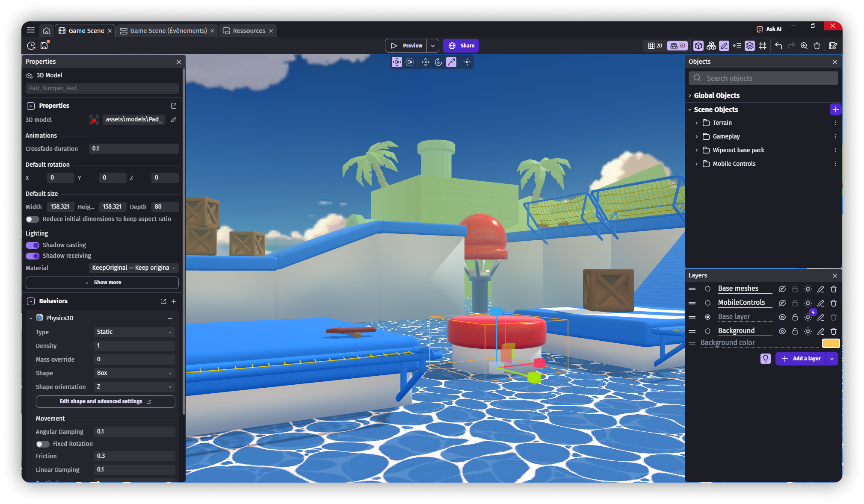Image resolution: width=864 pixels, height=504 pixels.
Task: Click the Background color swatch
Action: (830, 343)
